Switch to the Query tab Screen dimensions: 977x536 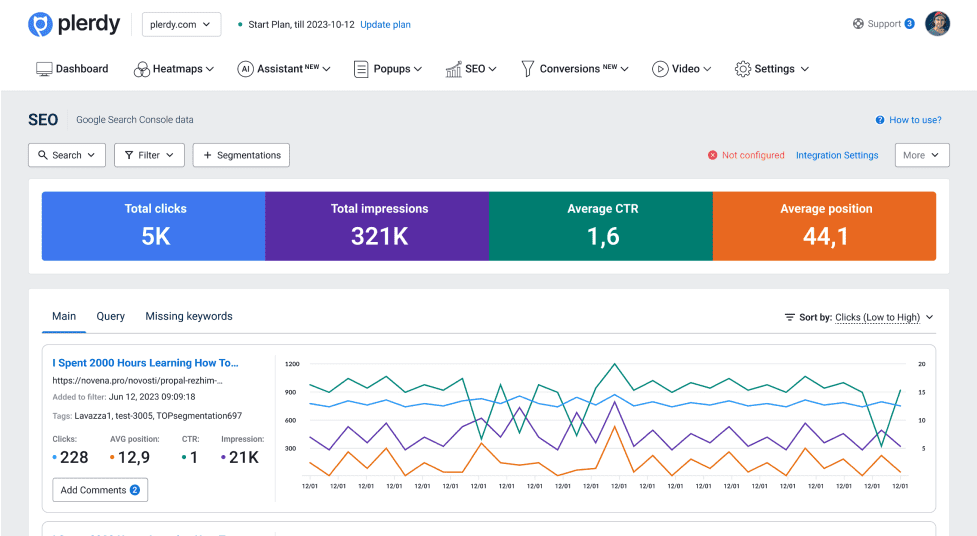[x=111, y=316]
